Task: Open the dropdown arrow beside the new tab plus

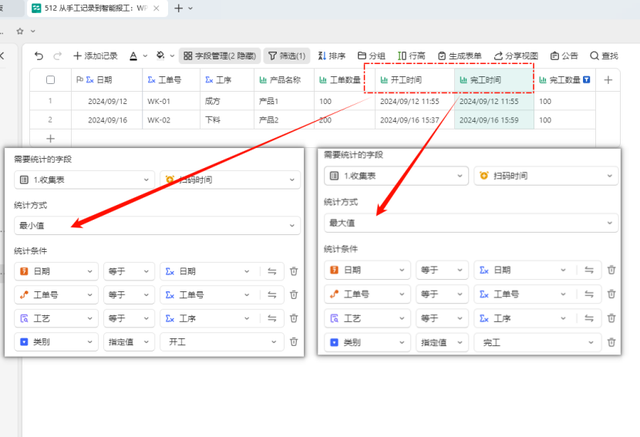Action: (x=191, y=8)
